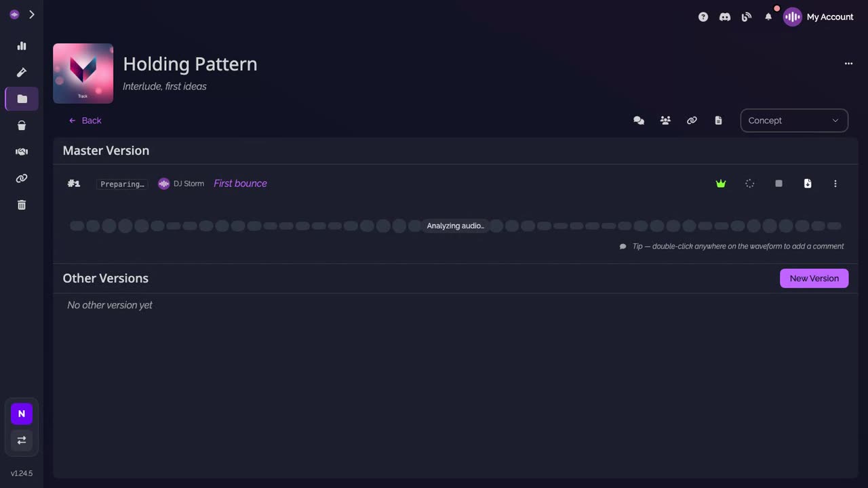Open the folder projects section in sidebar
This screenshot has height=488, width=868.
22,99
